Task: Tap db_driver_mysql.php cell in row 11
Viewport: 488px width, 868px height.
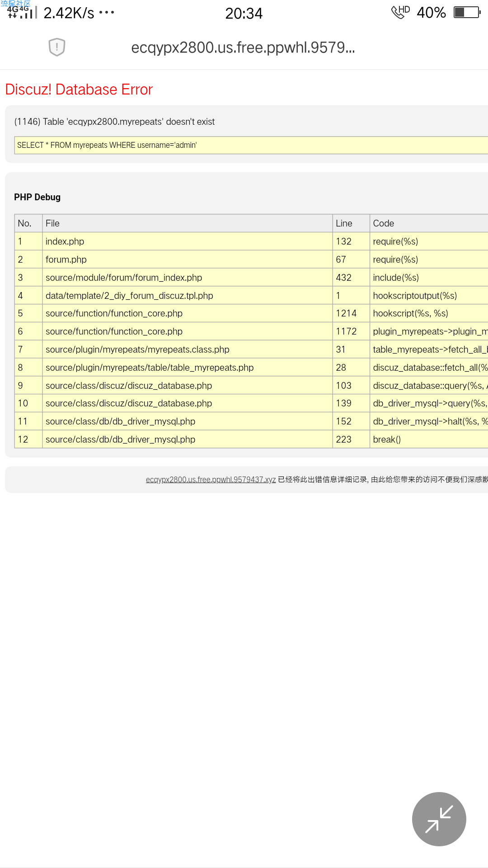Action: pos(188,421)
